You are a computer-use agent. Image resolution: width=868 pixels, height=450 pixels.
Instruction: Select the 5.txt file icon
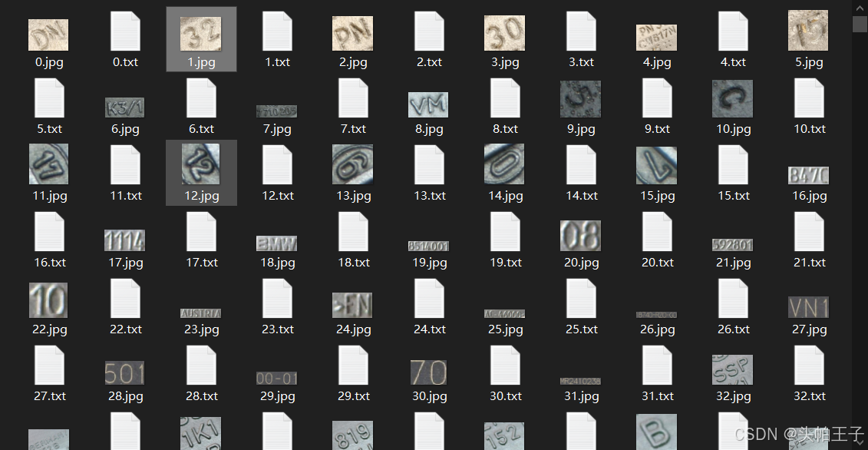49,98
